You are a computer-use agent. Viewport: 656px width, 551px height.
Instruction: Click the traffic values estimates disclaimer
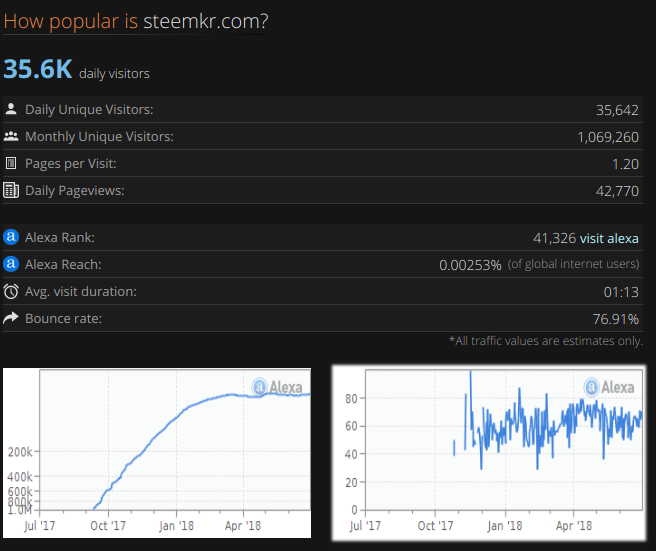coord(546,341)
